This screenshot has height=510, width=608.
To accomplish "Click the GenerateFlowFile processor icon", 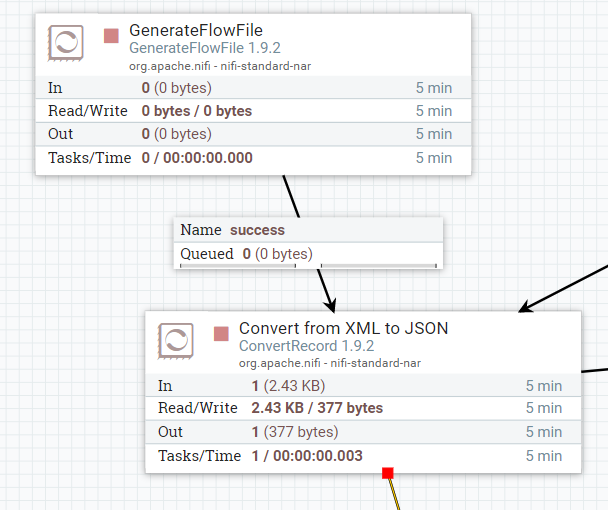I will pos(66,43).
